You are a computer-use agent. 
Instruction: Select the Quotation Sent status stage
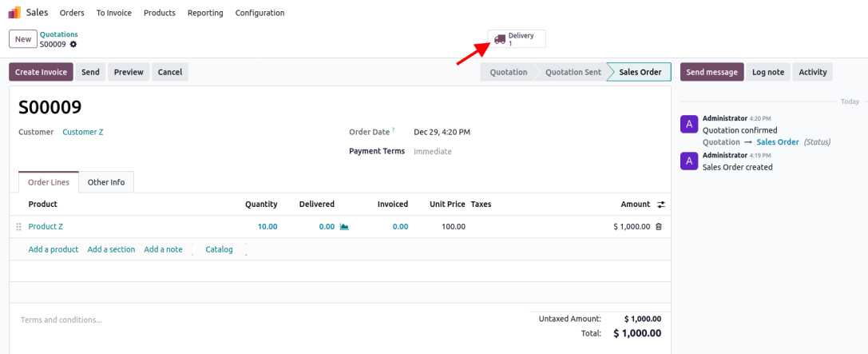(x=573, y=72)
